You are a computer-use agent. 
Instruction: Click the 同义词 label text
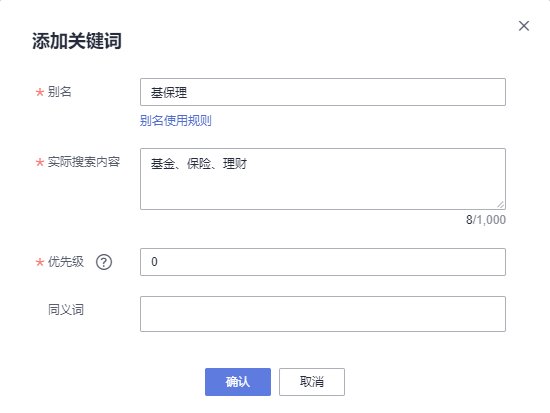click(x=66, y=310)
